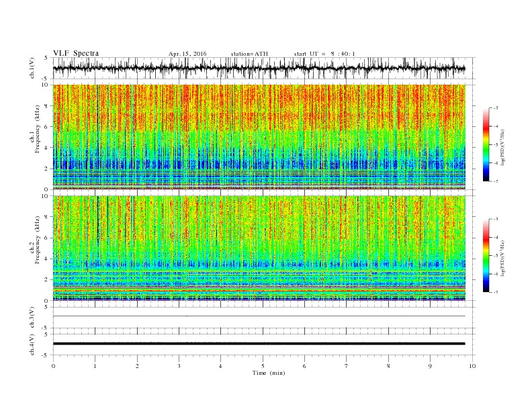Click the ch.1 spectrogram plot
The image size is (532, 411).
pyautogui.click(x=259, y=137)
